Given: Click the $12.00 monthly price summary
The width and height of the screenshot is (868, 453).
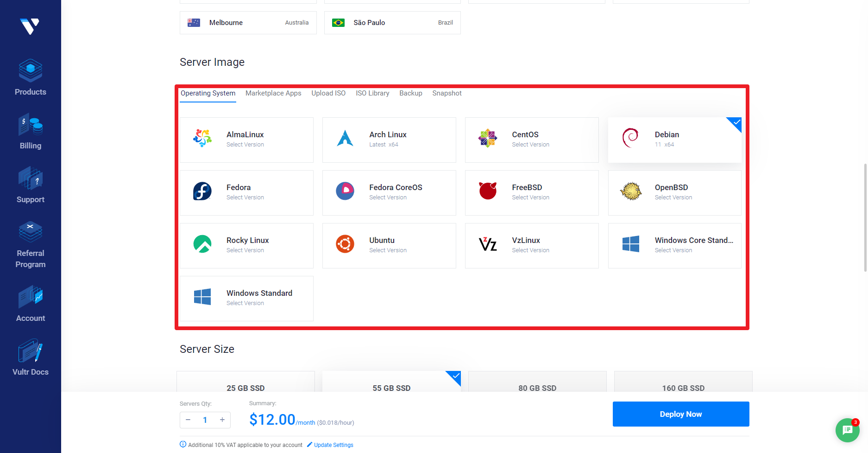Looking at the screenshot, I should click(272, 420).
